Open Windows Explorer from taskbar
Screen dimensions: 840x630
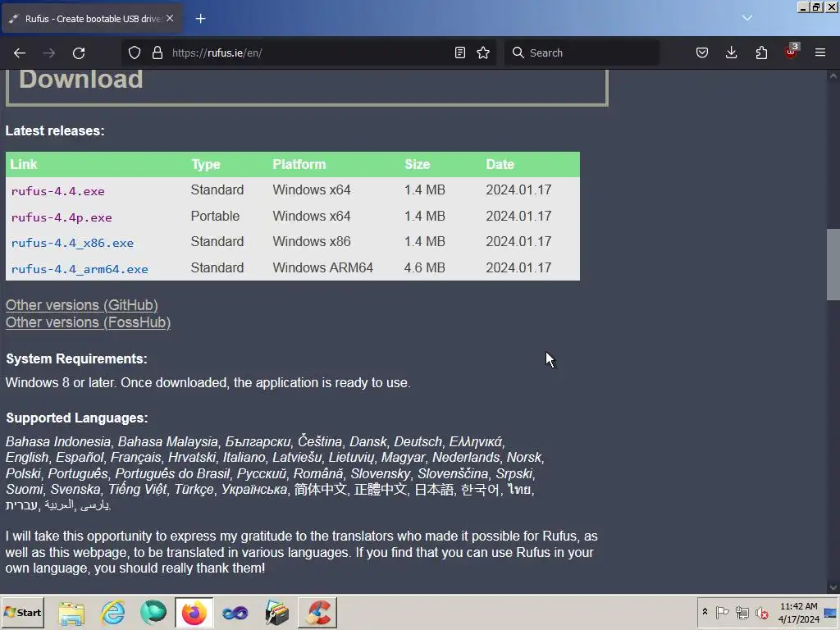point(71,613)
